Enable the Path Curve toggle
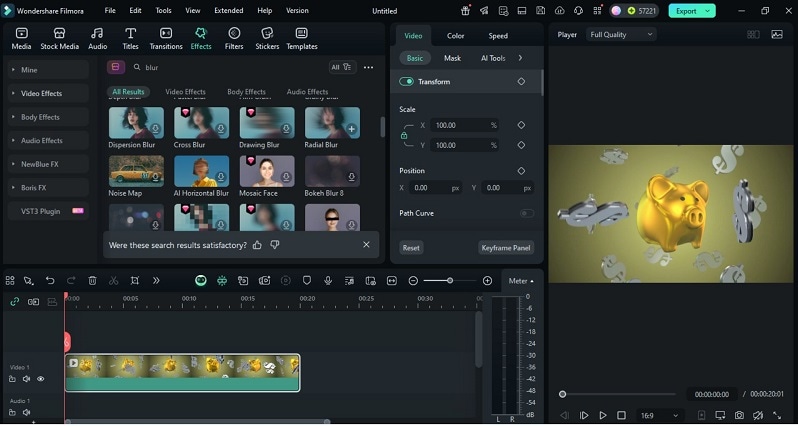 tap(527, 213)
